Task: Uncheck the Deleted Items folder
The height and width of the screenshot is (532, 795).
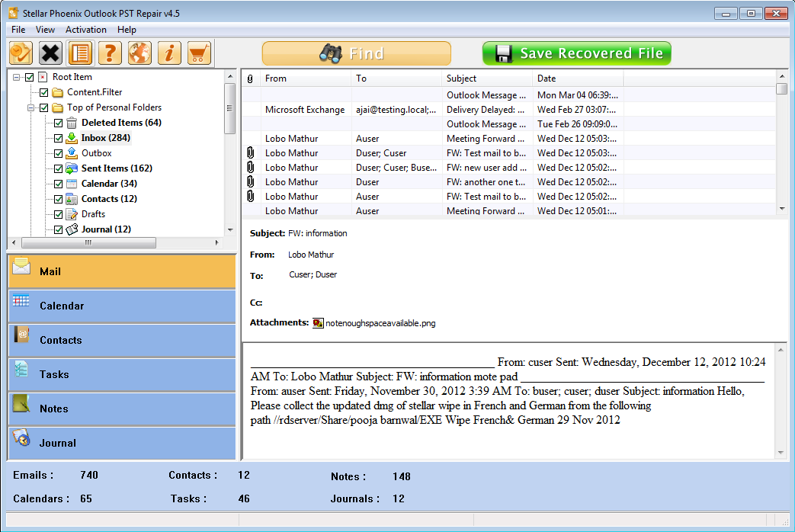Action: 57,122
